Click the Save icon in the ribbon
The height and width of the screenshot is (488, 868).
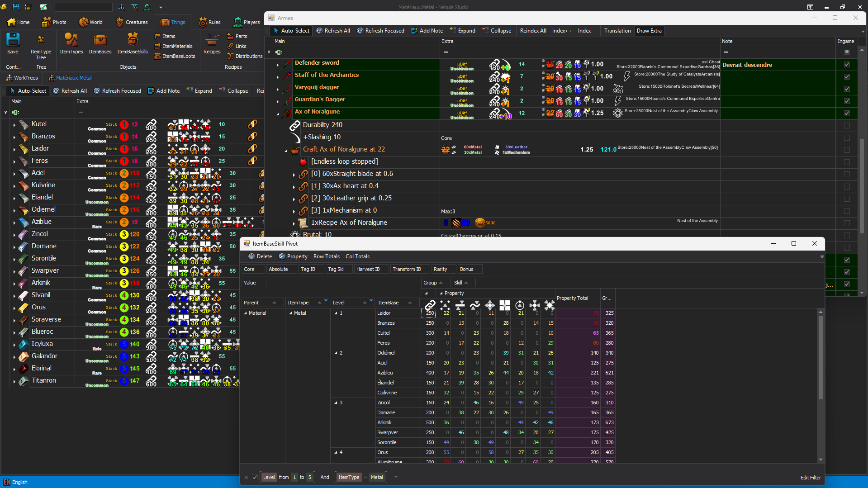coord(13,40)
